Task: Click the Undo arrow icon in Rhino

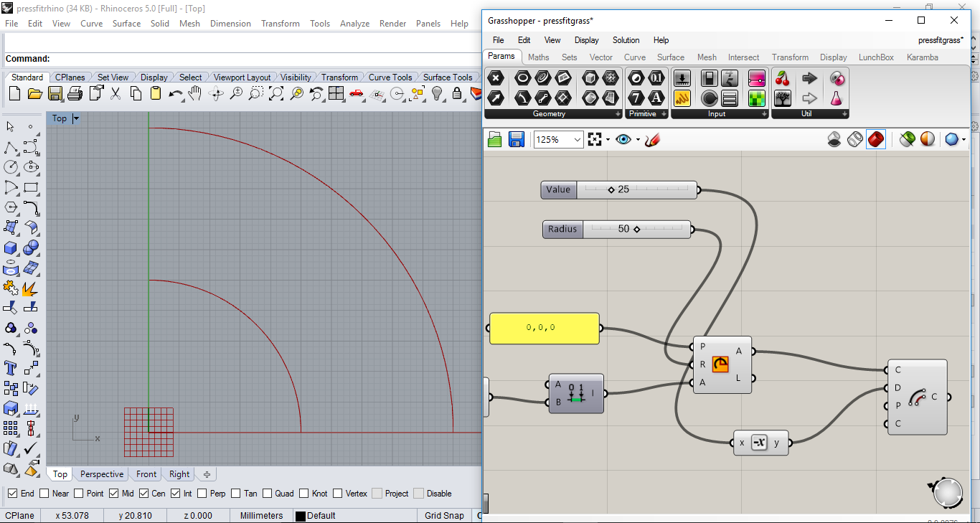Action: click(x=176, y=93)
